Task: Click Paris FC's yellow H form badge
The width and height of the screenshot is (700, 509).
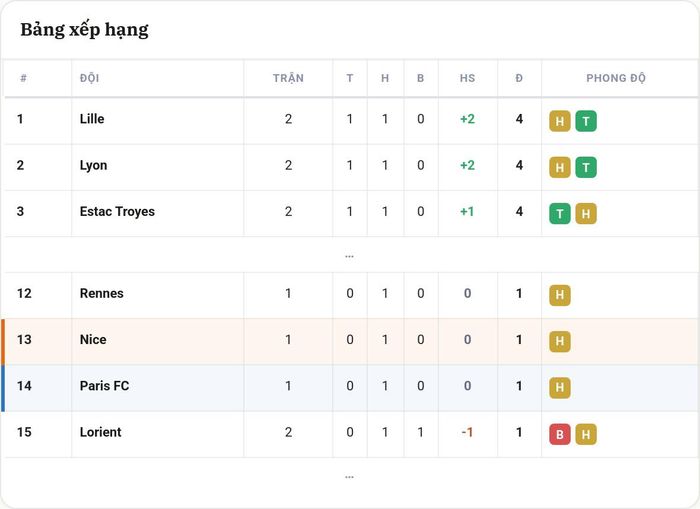Action: coord(560,388)
